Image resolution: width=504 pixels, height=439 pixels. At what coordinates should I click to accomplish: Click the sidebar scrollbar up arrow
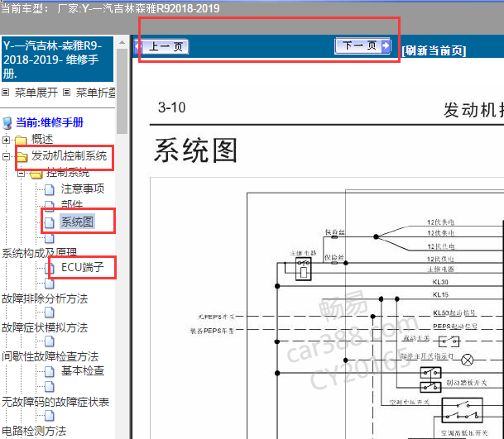coord(122,42)
